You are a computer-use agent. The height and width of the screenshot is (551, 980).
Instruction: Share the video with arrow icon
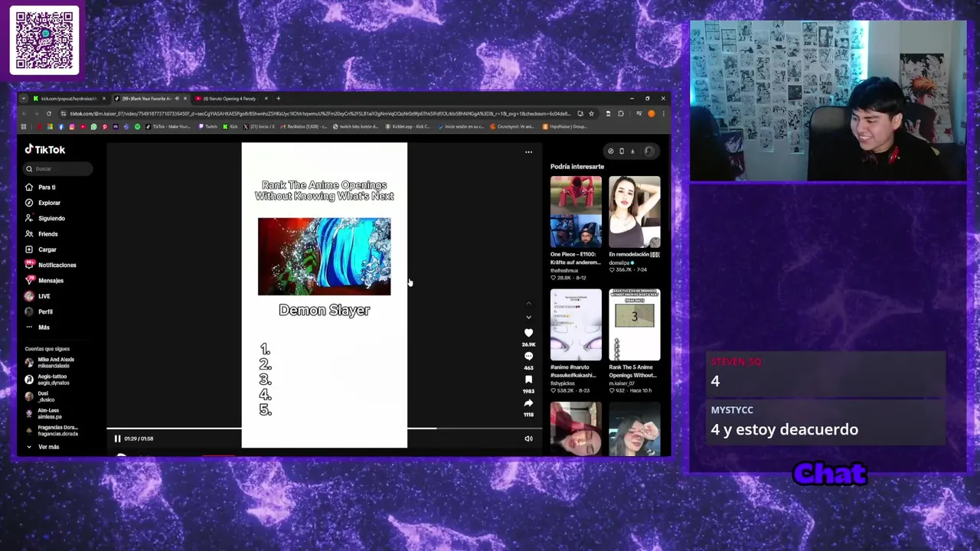(x=528, y=403)
